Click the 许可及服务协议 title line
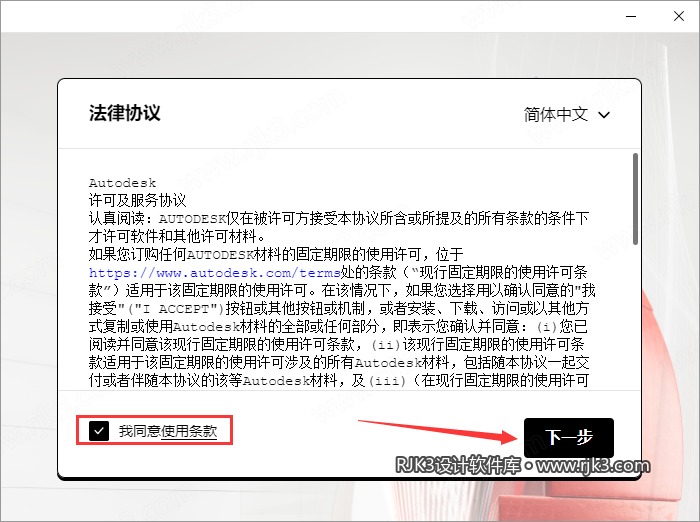This screenshot has height=522, width=700. pyautogui.click(x=138, y=200)
